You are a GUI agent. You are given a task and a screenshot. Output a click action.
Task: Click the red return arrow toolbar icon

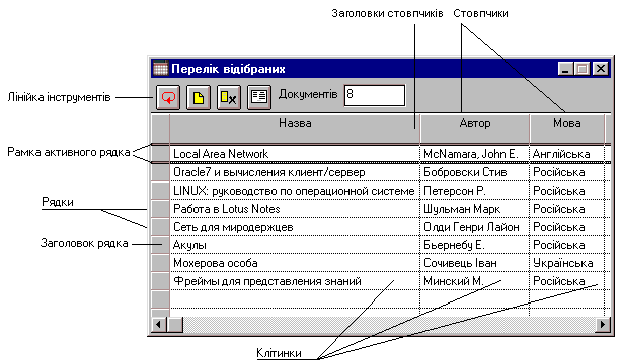click(168, 97)
